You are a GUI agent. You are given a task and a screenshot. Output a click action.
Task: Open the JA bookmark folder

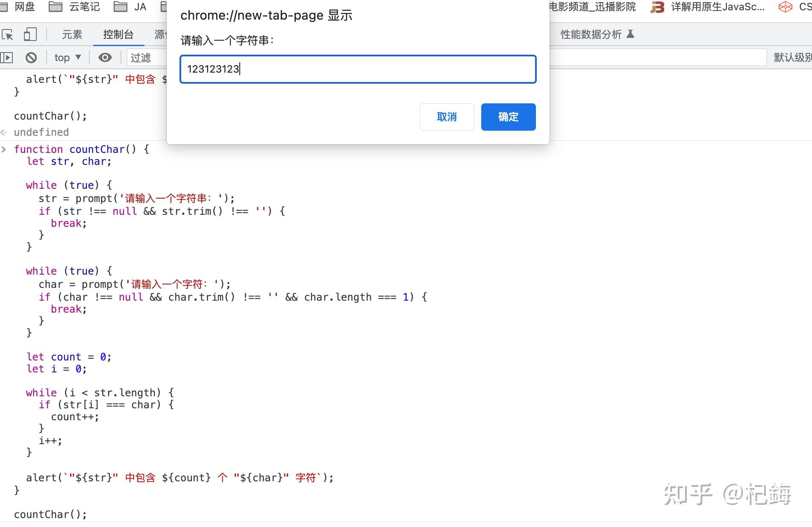pos(130,7)
